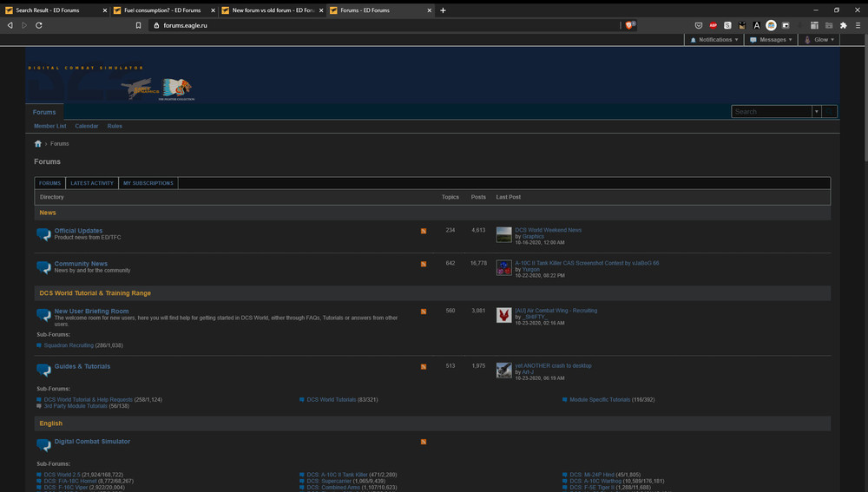The image size is (868, 492).
Task: Click the search magnifier button
Action: pyautogui.click(x=829, y=112)
